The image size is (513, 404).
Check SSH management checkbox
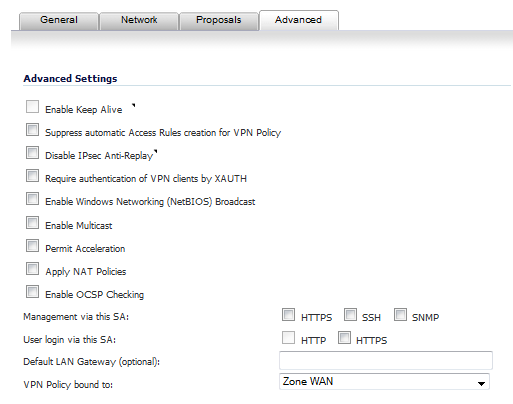point(350,315)
